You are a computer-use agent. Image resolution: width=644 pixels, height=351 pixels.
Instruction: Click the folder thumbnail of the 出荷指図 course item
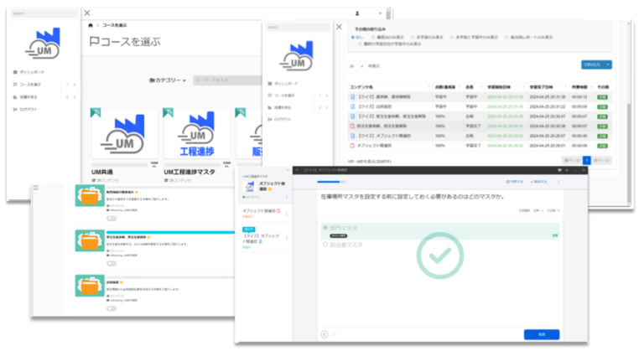pyautogui.click(x=90, y=286)
